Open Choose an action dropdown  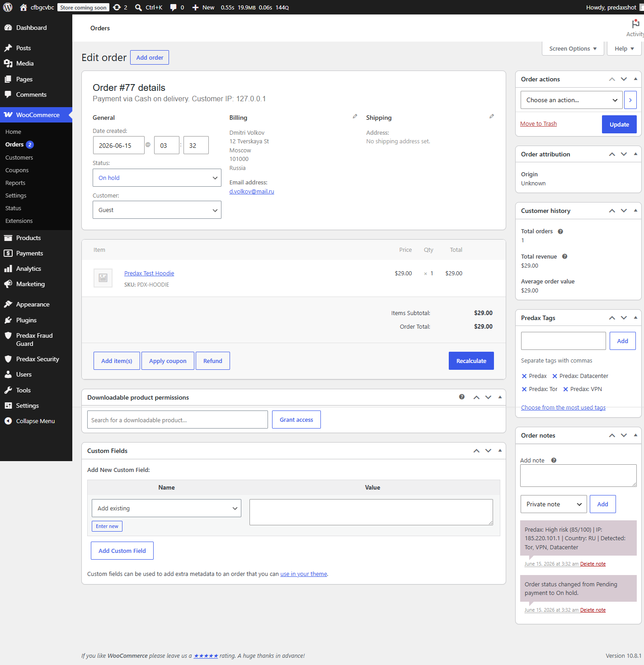tap(571, 100)
